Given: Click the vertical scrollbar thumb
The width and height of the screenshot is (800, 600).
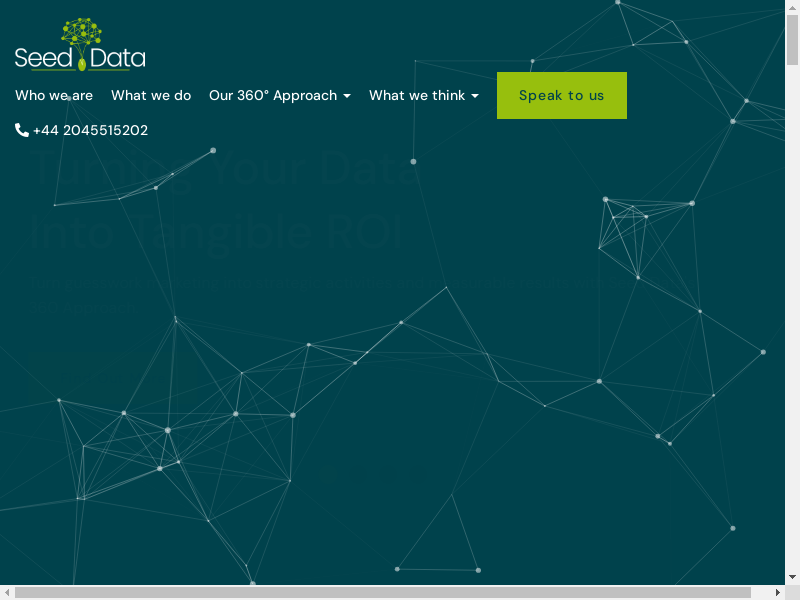Looking at the screenshot, I should [792, 40].
